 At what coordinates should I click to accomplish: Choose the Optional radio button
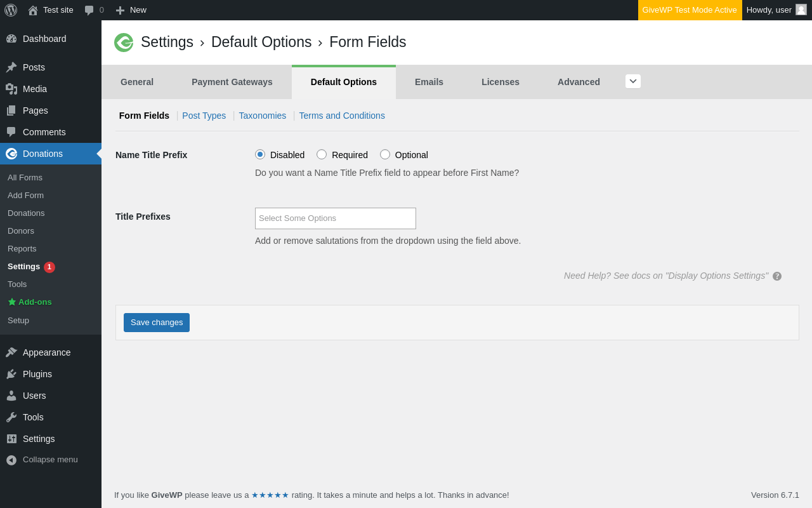tap(385, 154)
